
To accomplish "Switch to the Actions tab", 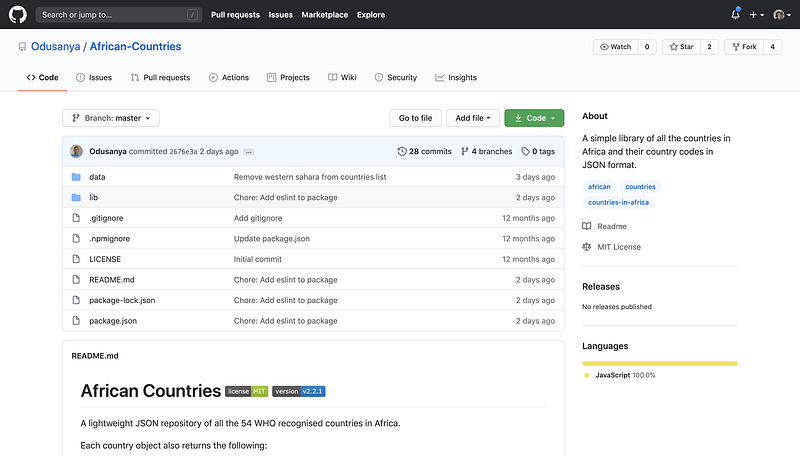I will click(229, 78).
